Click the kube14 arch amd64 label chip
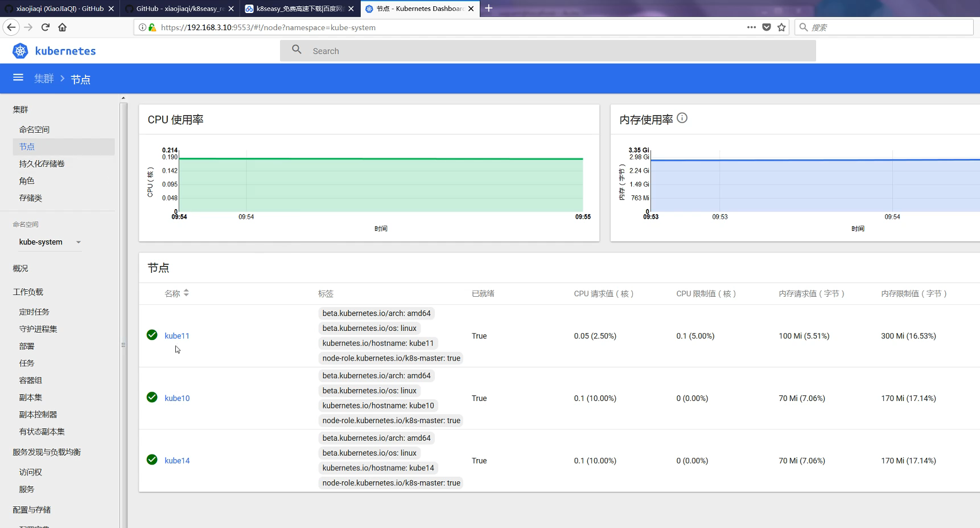980x528 pixels. click(x=376, y=438)
